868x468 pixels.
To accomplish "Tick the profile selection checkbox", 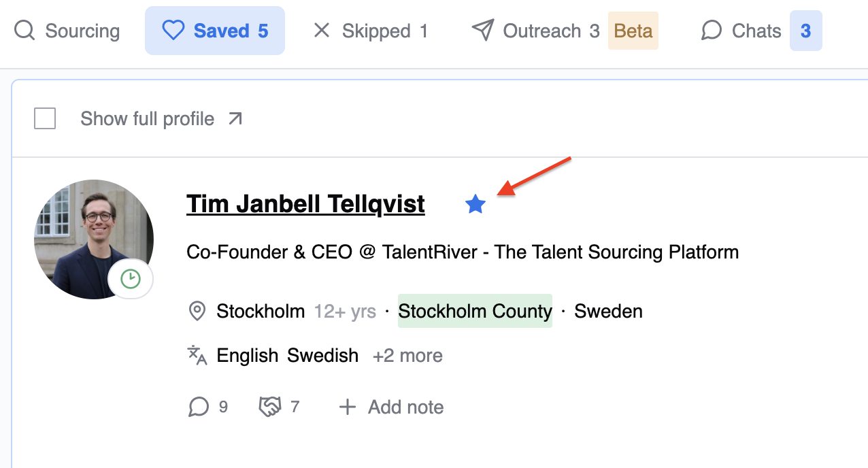I will pos(45,119).
